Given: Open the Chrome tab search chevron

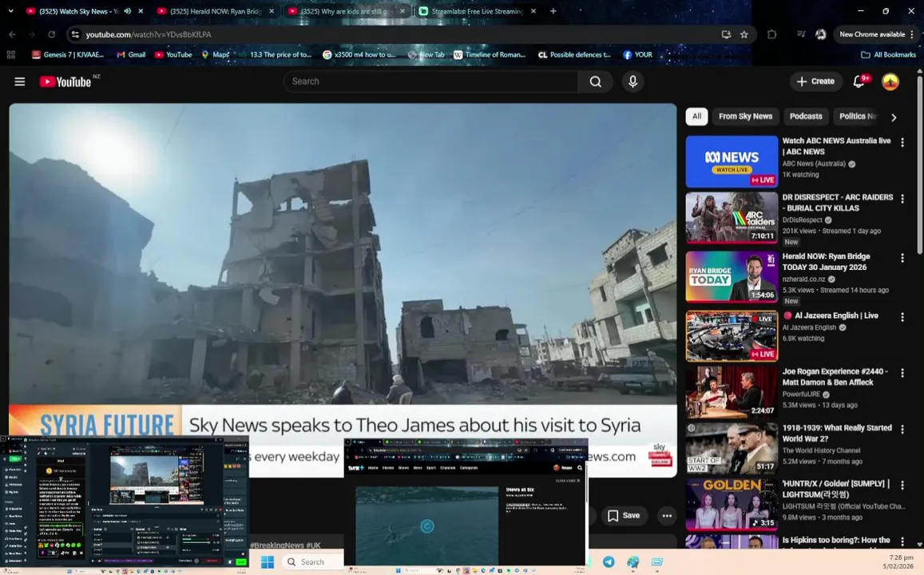Looking at the screenshot, I should [10, 10].
